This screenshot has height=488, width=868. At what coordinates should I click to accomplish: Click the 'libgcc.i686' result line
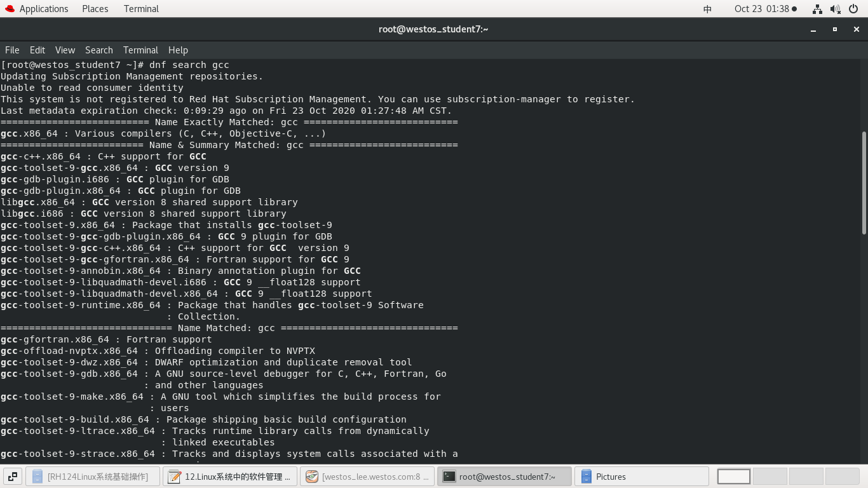144,213
